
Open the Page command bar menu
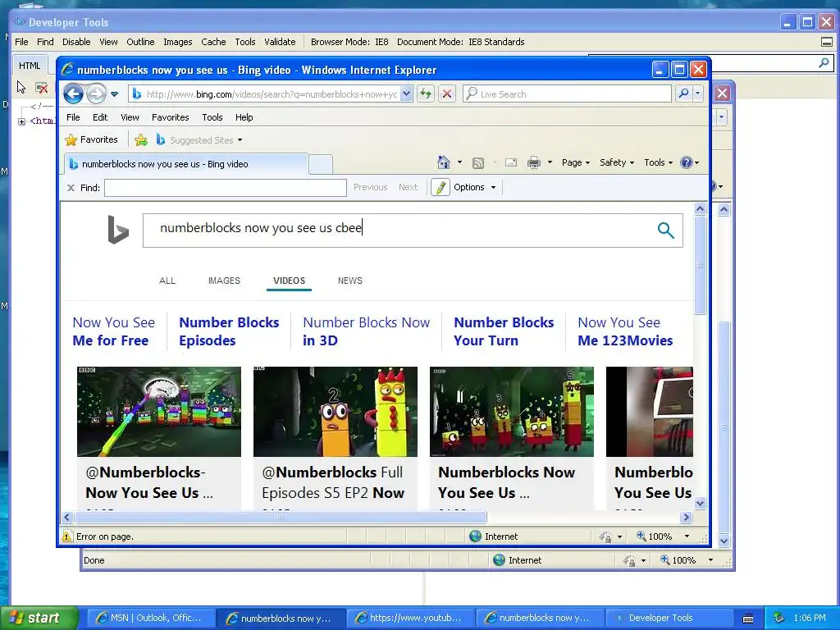pyautogui.click(x=576, y=162)
